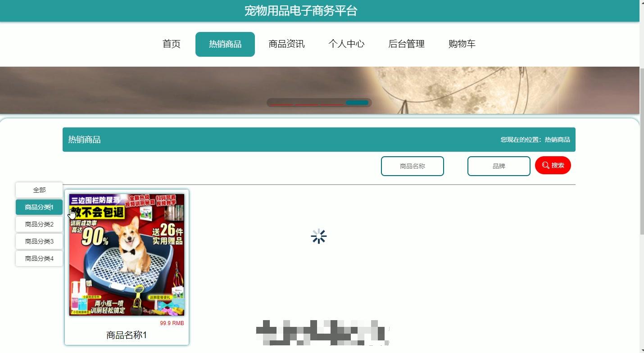Open the 首页 navigation item
The height and width of the screenshot is (353, 644).
(172, 44)
